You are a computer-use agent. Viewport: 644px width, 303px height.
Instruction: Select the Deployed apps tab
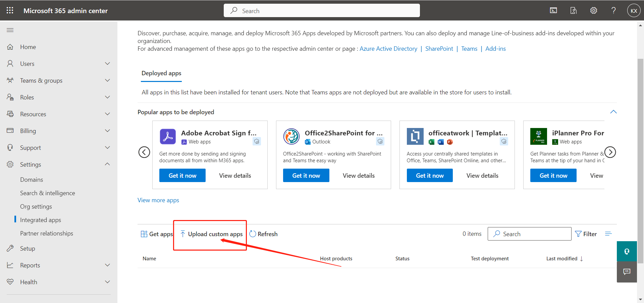tap(161, 73)
